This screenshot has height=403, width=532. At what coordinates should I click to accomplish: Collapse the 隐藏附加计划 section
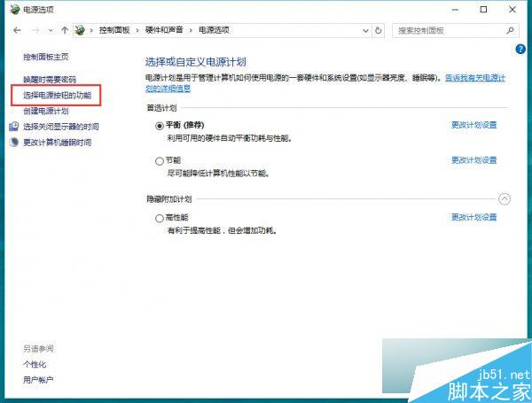click(505, 199)
